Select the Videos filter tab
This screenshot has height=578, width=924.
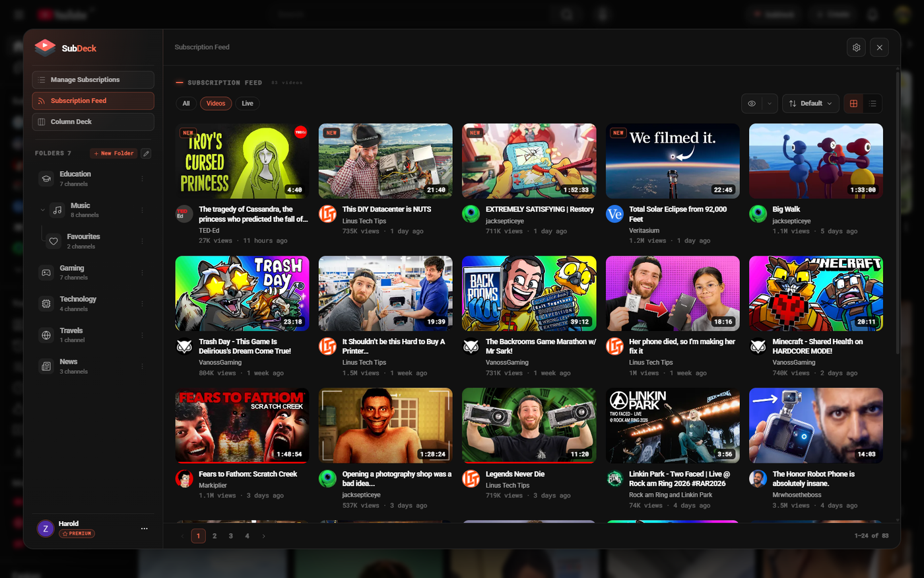point(216,103)
